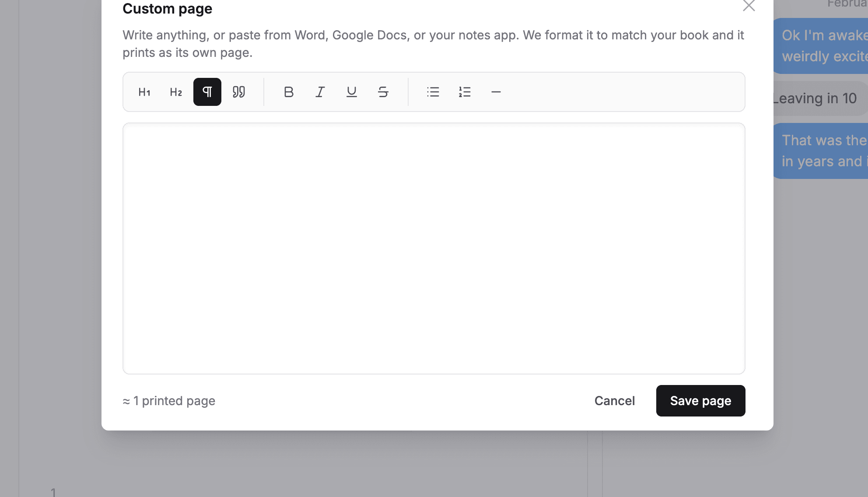The height and width of the screenshot is (497, 868).
Task: Click the '≈ 1 printed page' text
Action: click(x=169, y=401)
